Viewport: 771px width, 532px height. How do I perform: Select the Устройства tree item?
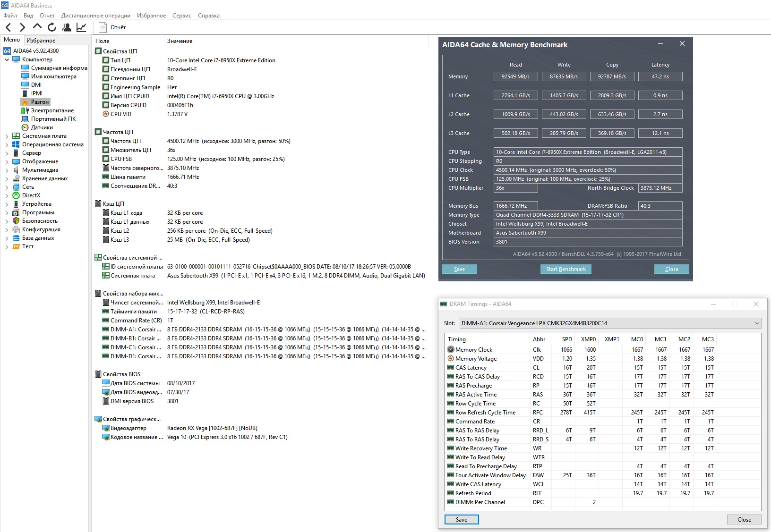click(37, 204)
